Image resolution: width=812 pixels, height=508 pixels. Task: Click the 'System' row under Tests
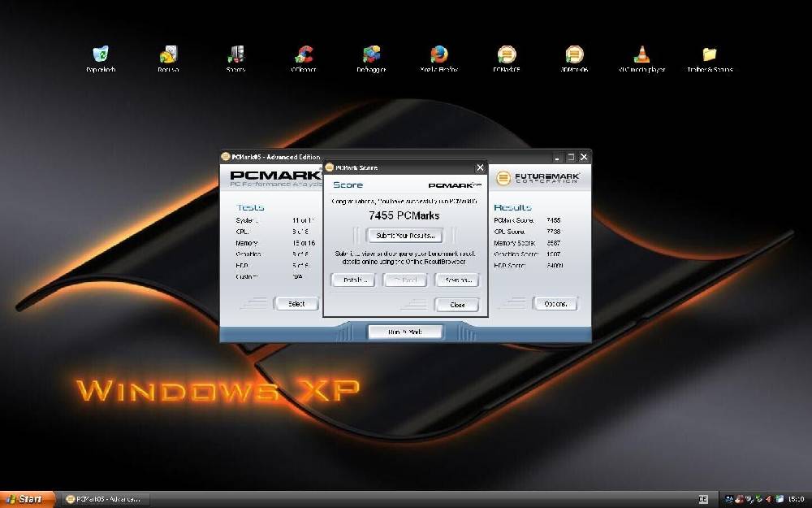[275, 220]
